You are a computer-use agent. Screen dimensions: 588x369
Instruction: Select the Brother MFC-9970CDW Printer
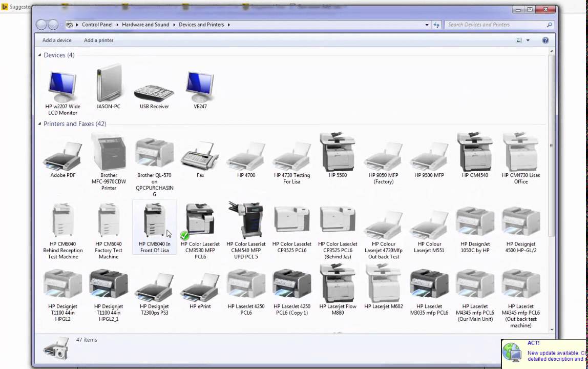point(109,162)
